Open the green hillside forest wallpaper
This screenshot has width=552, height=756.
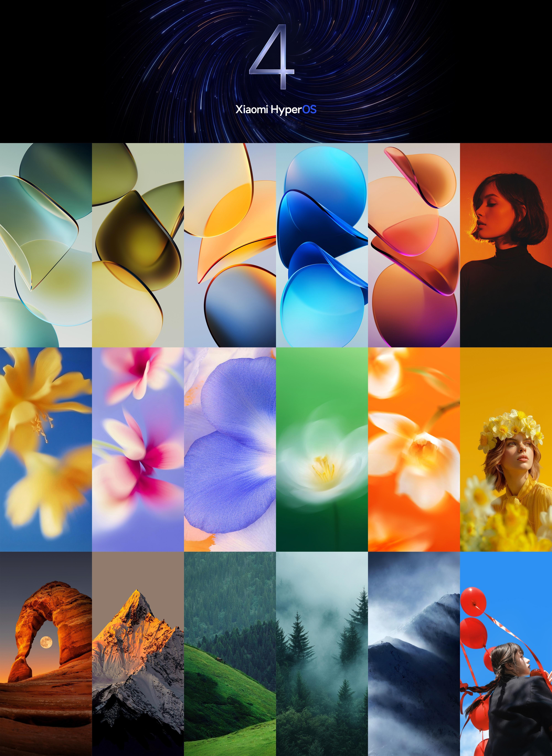tap(230, 654)
